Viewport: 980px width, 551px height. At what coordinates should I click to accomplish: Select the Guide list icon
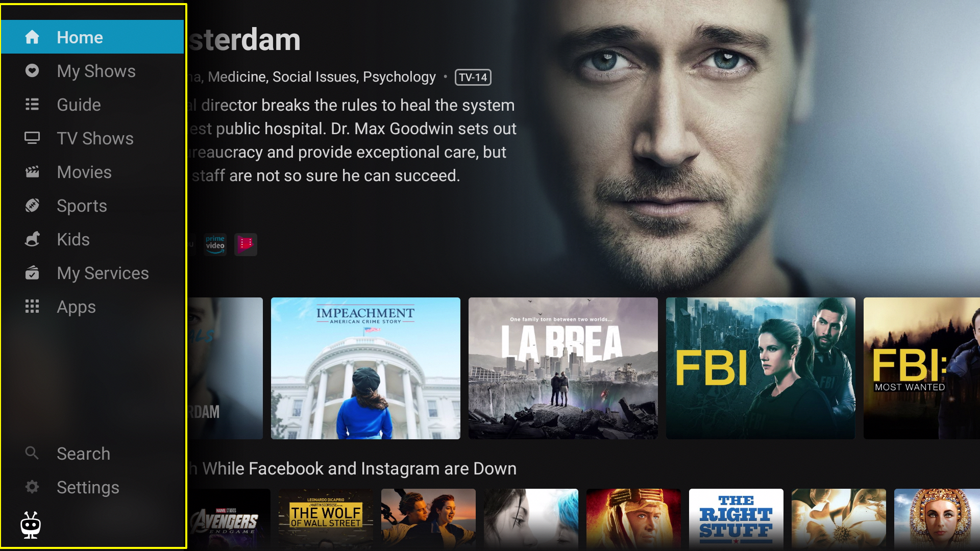click(x=32, y=104)
